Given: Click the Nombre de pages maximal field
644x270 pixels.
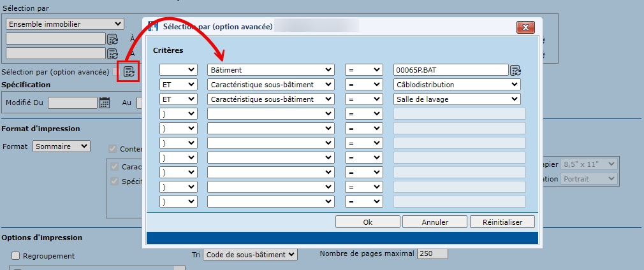Looking at the screenshot, I should click(432, 253).
